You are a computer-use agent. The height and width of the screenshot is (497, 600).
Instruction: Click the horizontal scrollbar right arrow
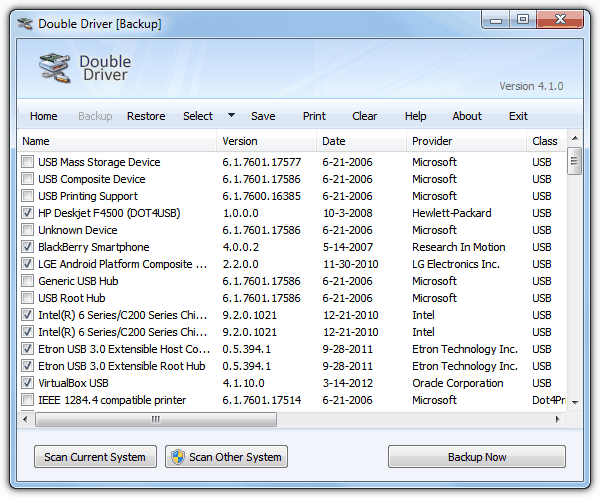(559, 419)
